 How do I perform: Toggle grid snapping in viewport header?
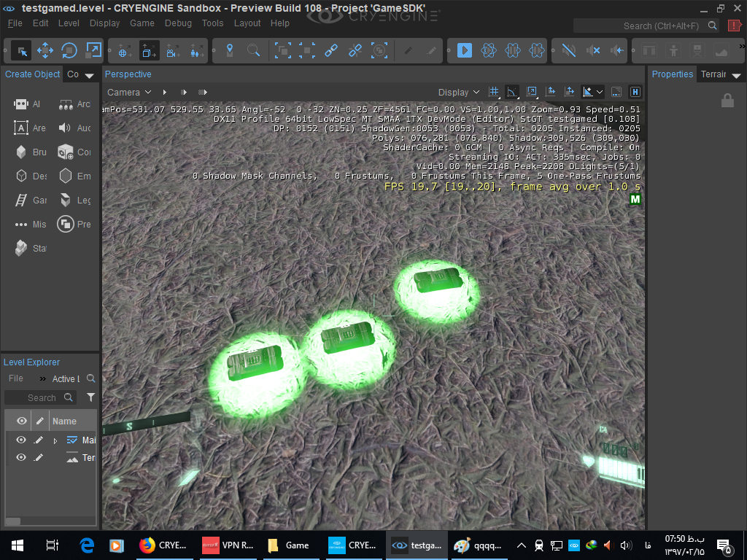494,92
